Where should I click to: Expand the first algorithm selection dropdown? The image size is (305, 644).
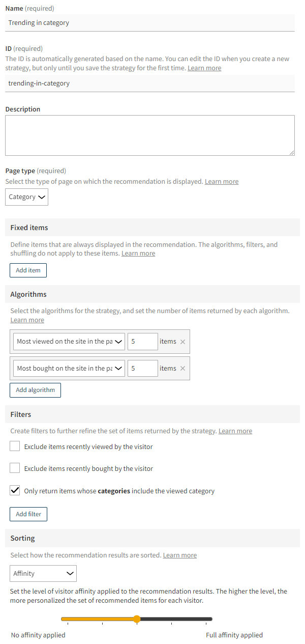click(69, 341)
